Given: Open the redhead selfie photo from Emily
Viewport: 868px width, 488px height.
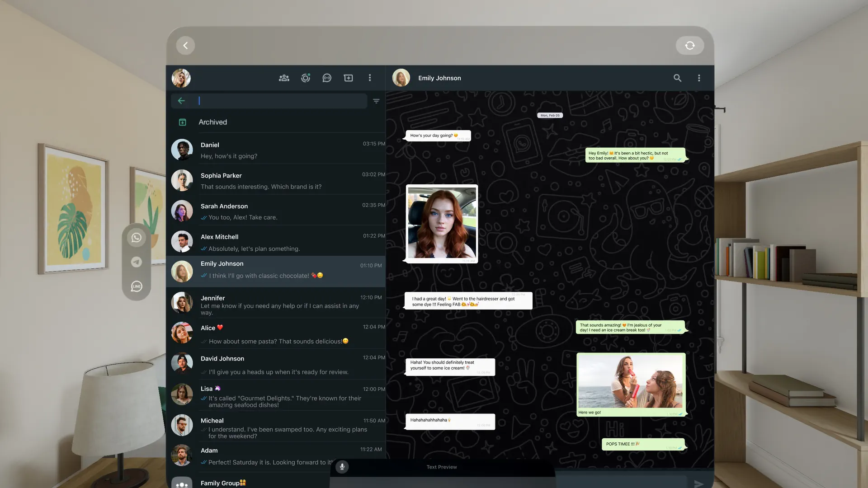Looking at the screenshot, I should pos(441,223).
